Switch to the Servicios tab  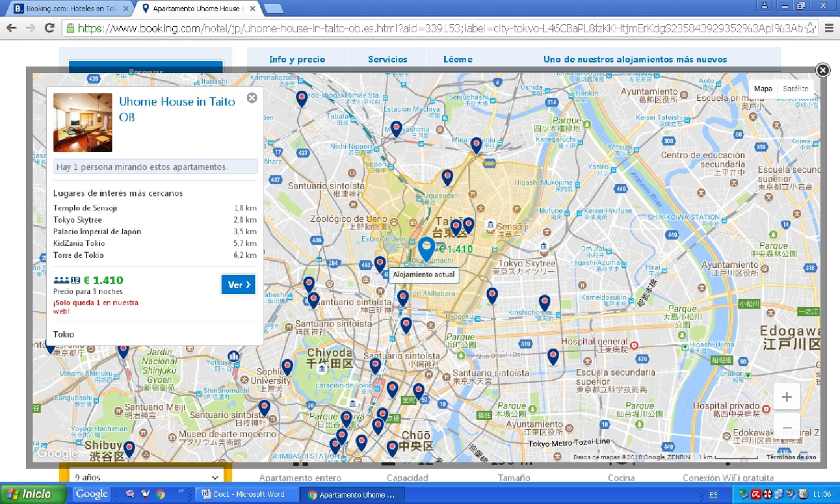(387, 59)
